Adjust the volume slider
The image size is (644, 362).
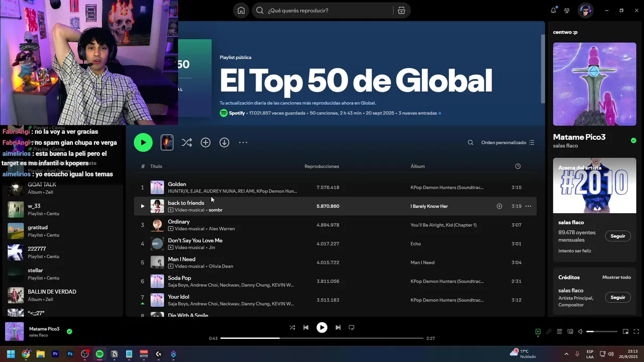(x=602, y=332)
